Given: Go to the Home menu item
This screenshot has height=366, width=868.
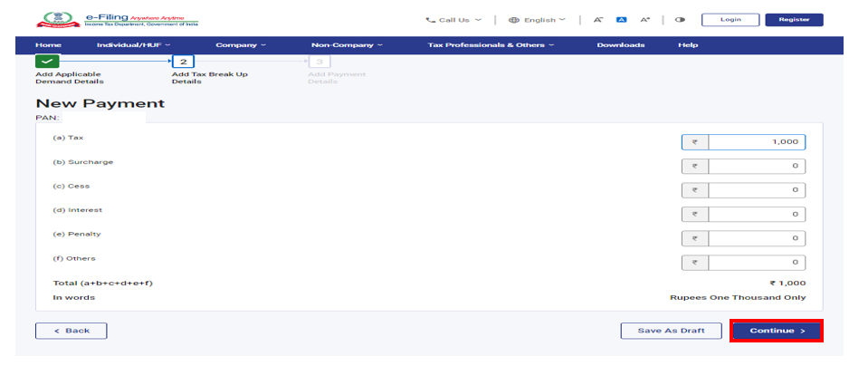Looking at the screenshot, I should [48, 44].
